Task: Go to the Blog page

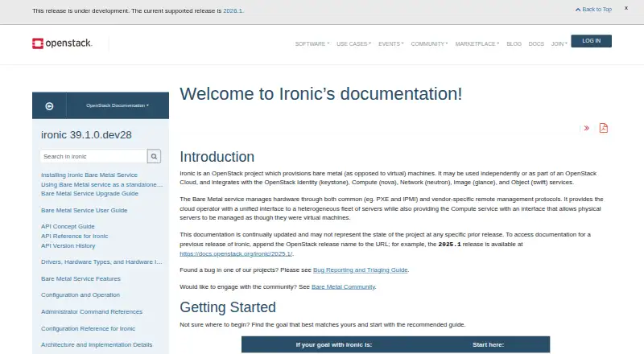Action: click(x=514, y=43)
